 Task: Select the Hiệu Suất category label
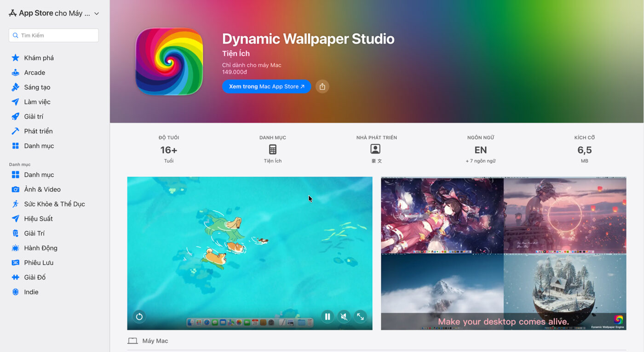pyautogui.click(x=38, y=219)
